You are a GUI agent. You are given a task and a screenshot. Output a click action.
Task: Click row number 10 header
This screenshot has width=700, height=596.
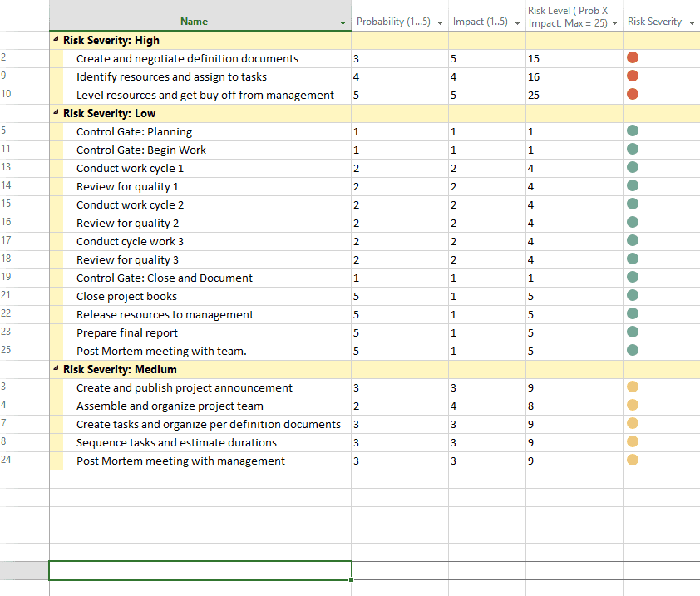[x=6, y=94]
